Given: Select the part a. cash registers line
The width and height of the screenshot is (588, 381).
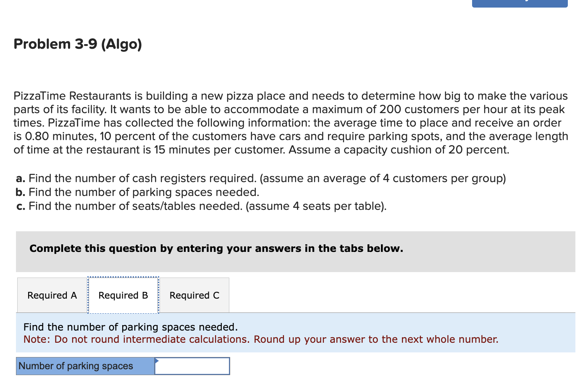Looking at the screenshot, I should click(260, 178).
